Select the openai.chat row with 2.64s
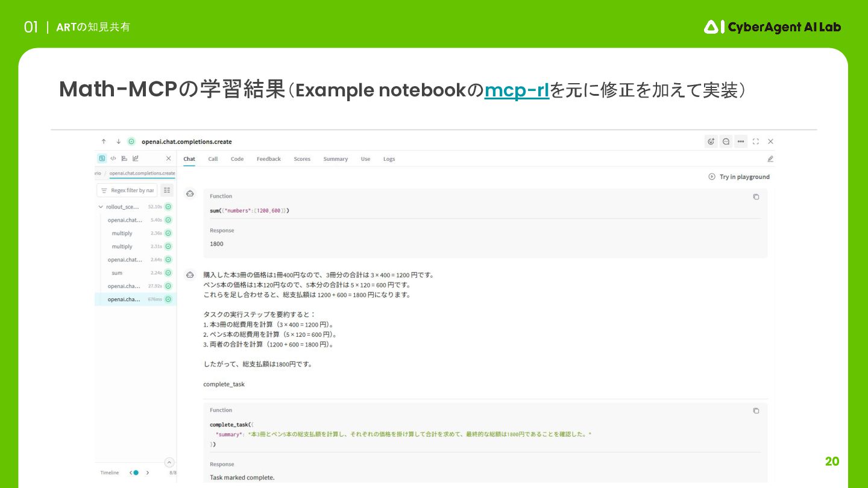868x488 pixels. click(x=136, y=260)
